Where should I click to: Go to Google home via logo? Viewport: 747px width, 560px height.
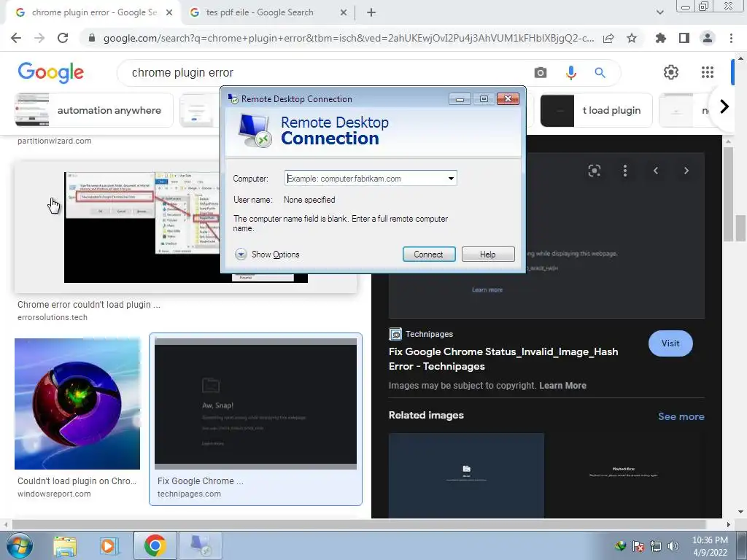pos(50,72)
